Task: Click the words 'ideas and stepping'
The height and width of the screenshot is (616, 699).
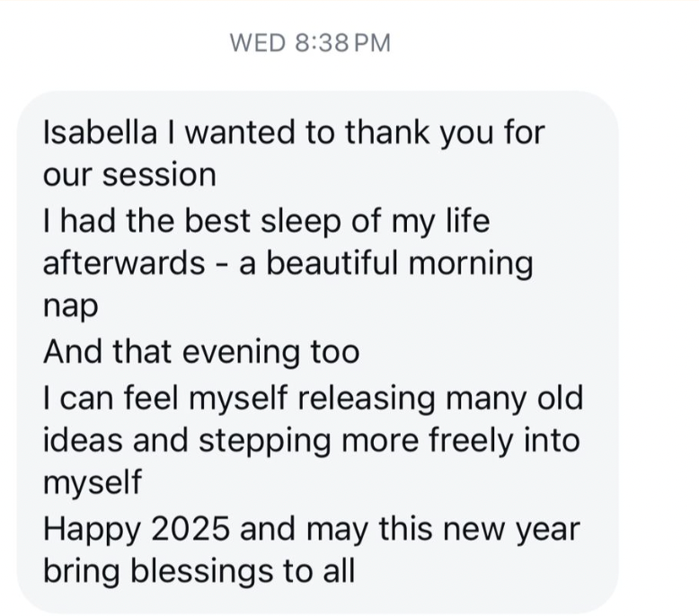Action: point(187,441)
